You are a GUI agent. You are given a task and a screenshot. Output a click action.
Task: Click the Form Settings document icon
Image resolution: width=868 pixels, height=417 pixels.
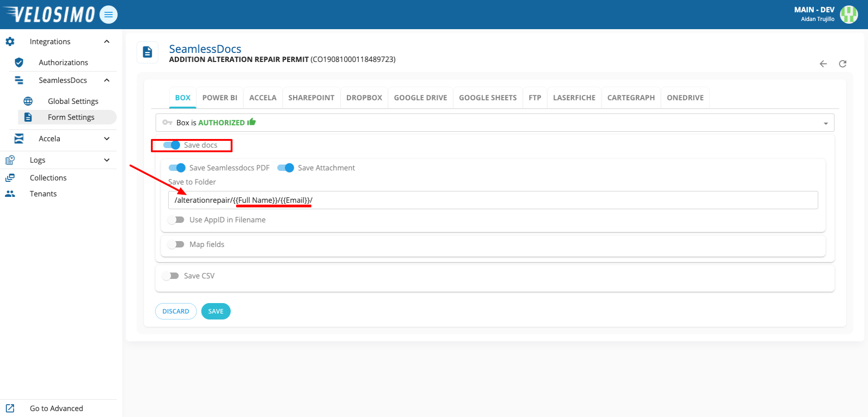click(28, 117)
